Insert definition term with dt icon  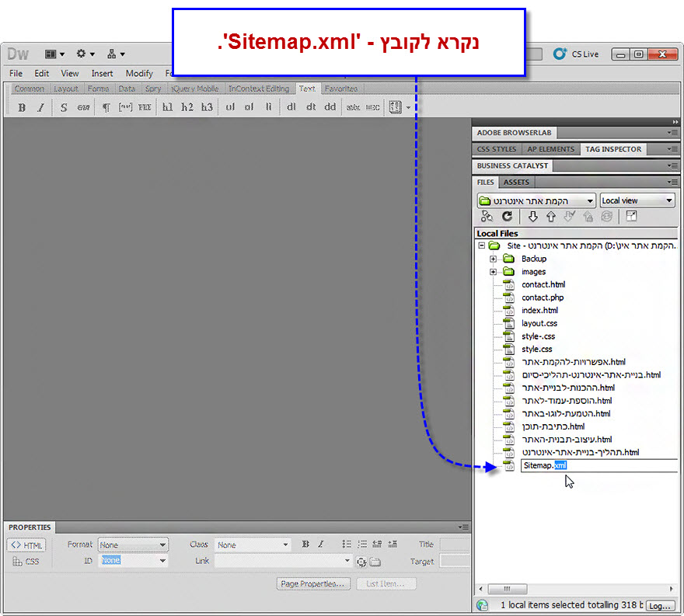pos(311,107)
